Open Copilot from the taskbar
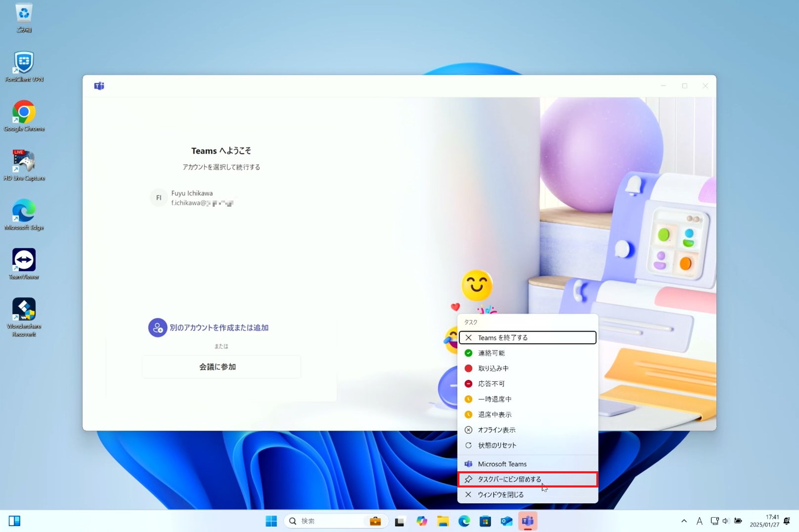Screen dimensions: 799x532 [422, 521]
